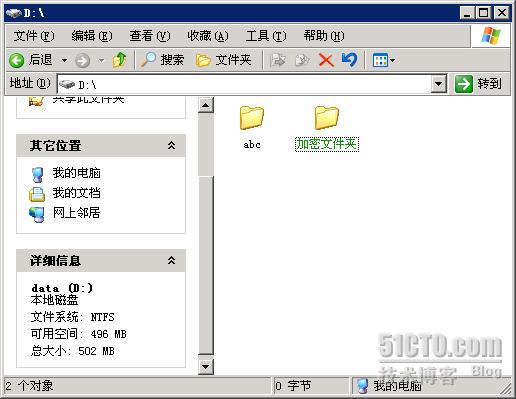Click the 其它位置 panel header

tap(101, 146)
